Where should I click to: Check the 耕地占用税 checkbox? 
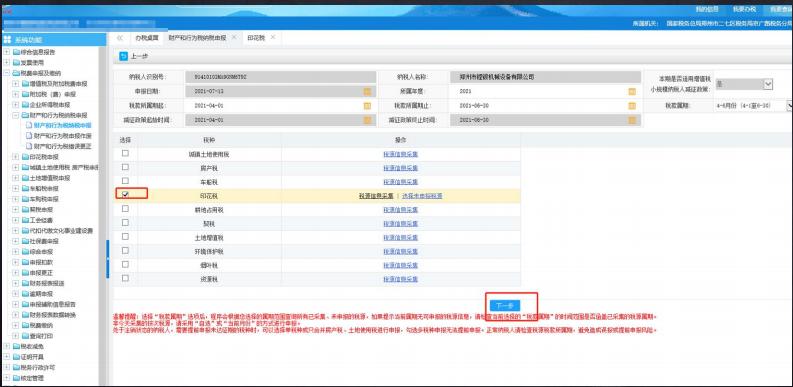pyautogui.click(x=125, y=208)
